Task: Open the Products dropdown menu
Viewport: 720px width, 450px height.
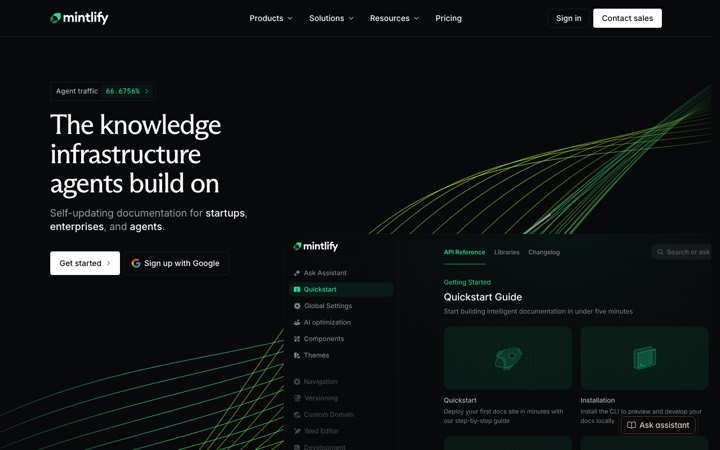Action: 271,18
